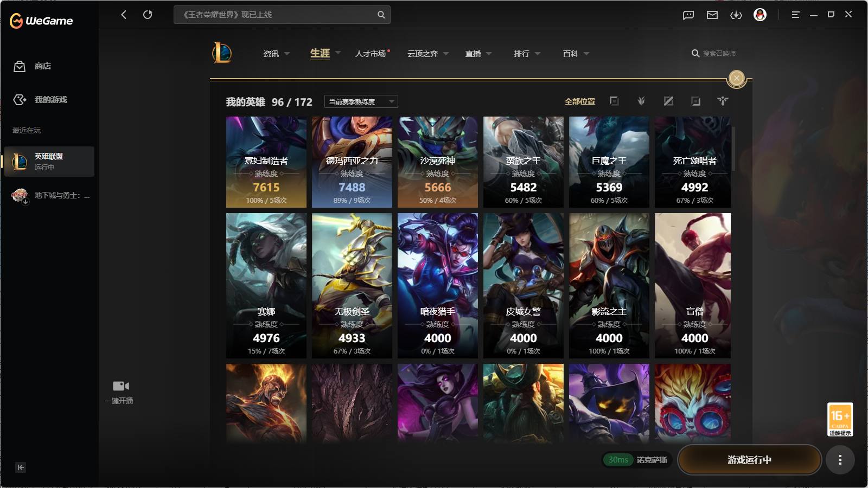The width and height of the screenshot is (868, 488).
Task: Start streaming with 一键开播 camera icon
Action: tap(120, 386)
